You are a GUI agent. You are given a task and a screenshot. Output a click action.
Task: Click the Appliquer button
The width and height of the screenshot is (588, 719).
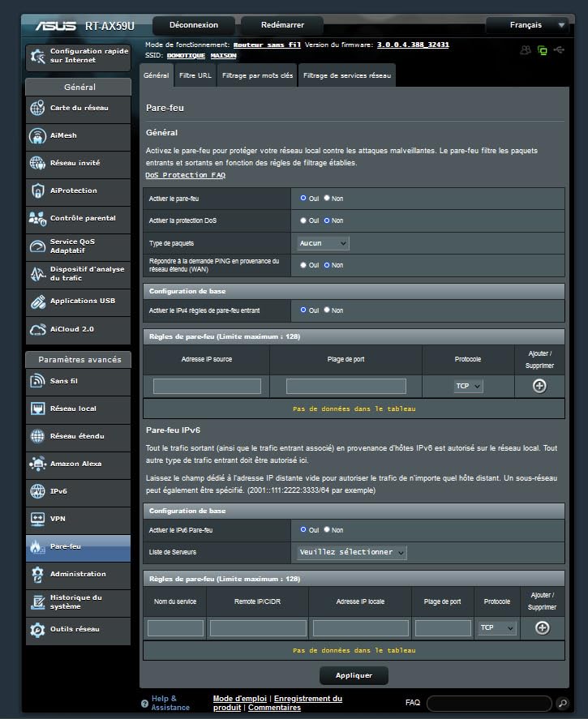354,675
